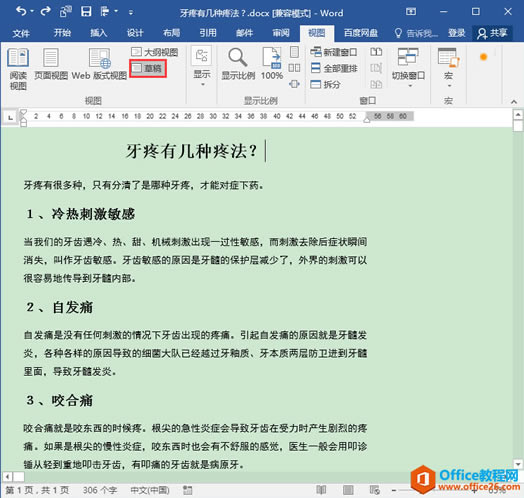Screen dimensions: 524x498
Task: Toggle Split window (拆分)
Action: tap(325, 84)
